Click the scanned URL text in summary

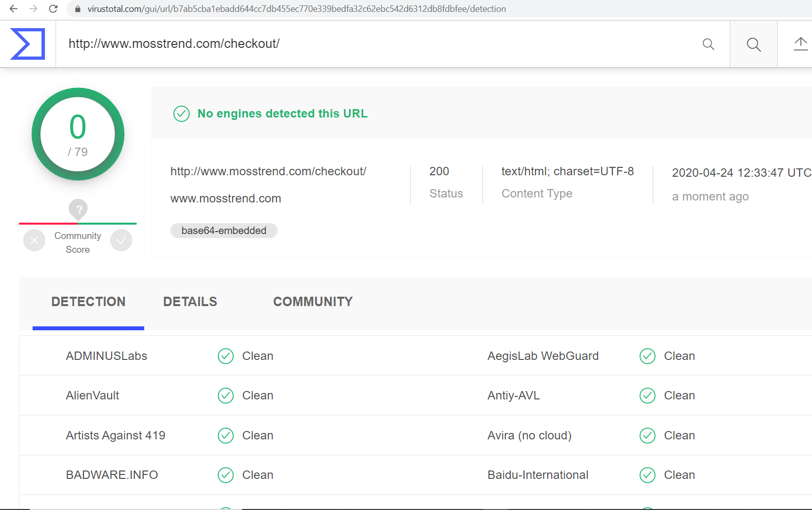pos(268,171)
